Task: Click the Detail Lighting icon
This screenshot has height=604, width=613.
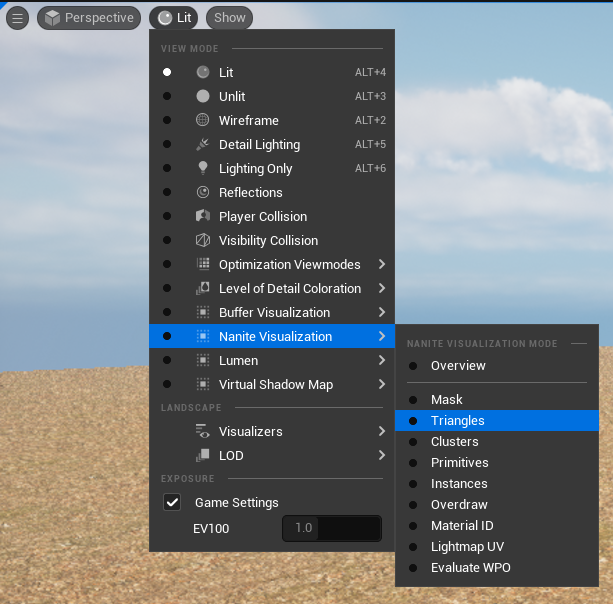Action: click(x=203, y=144)
